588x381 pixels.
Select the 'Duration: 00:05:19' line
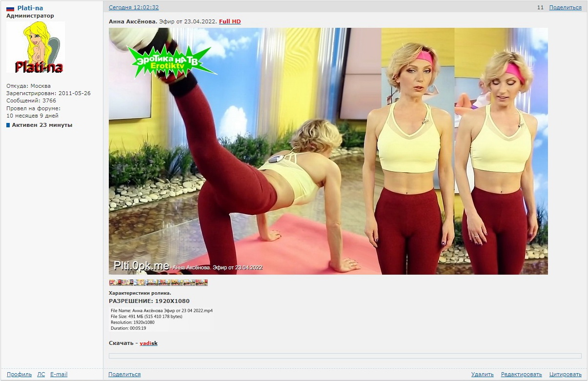point(128,328)
